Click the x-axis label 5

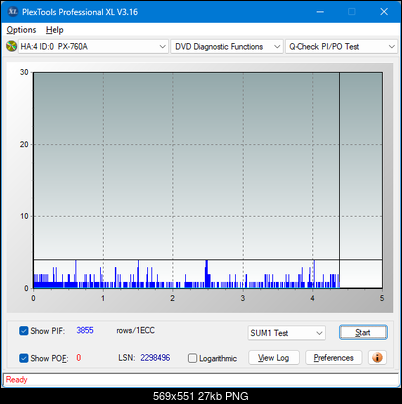[x=382, y=298]
